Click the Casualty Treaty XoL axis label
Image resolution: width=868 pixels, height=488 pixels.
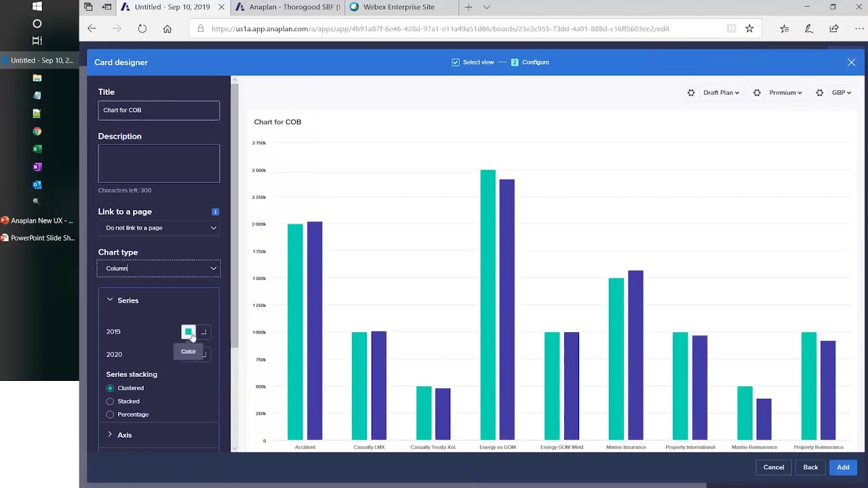433,447
